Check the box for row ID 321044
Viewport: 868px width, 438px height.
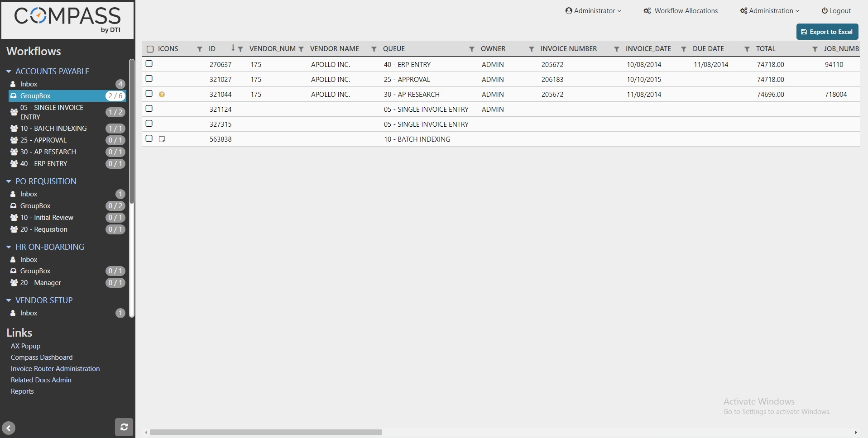149,94
